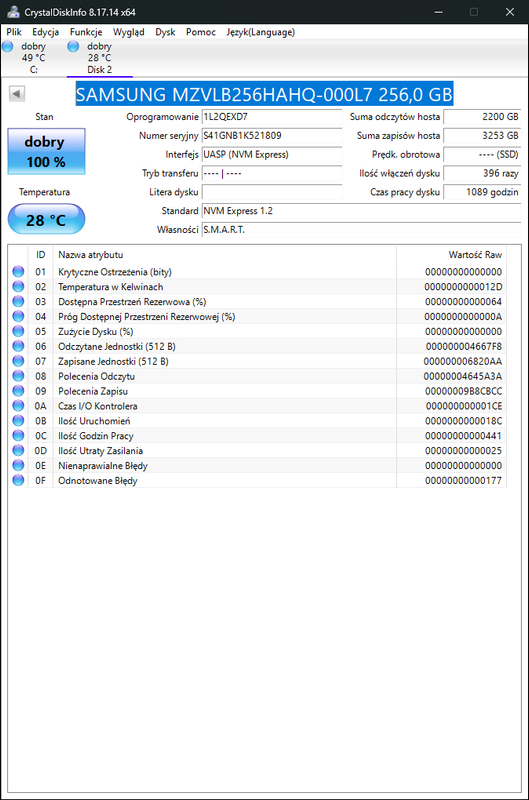Select the Nienaprawialne Błędy row text
529x800 pixels.
[103, 466]
